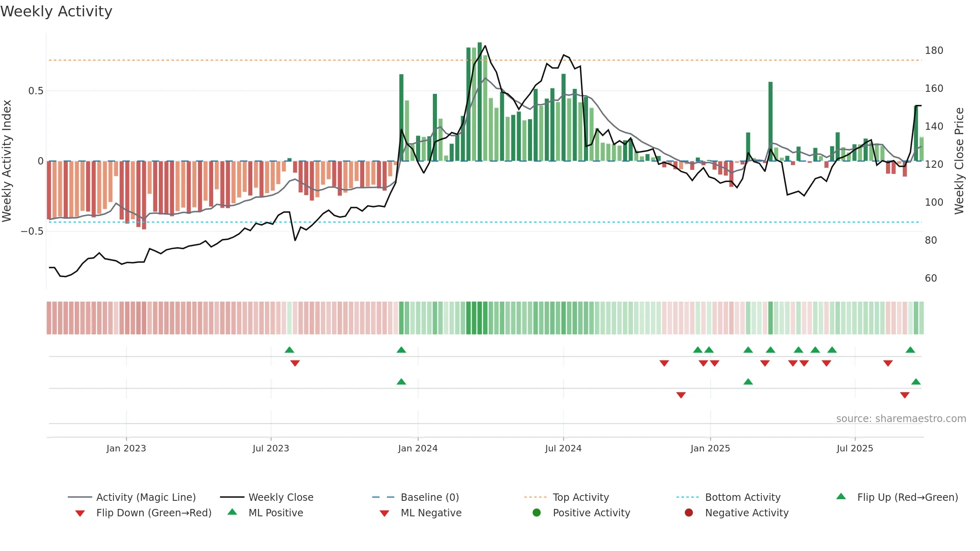Click the Weekly Close Price axis title

coord(959,161)
